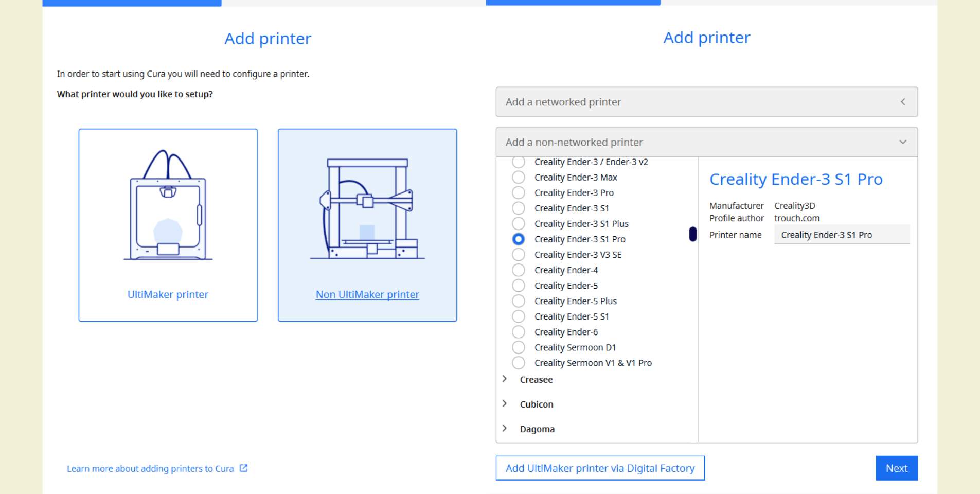Select Creality Ender-3 S1 radio button

519,208
